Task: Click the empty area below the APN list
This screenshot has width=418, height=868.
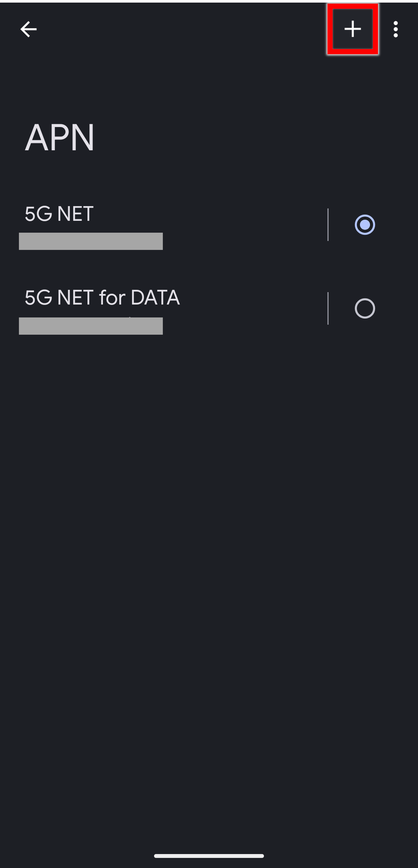Action: (x=209, y=539)
